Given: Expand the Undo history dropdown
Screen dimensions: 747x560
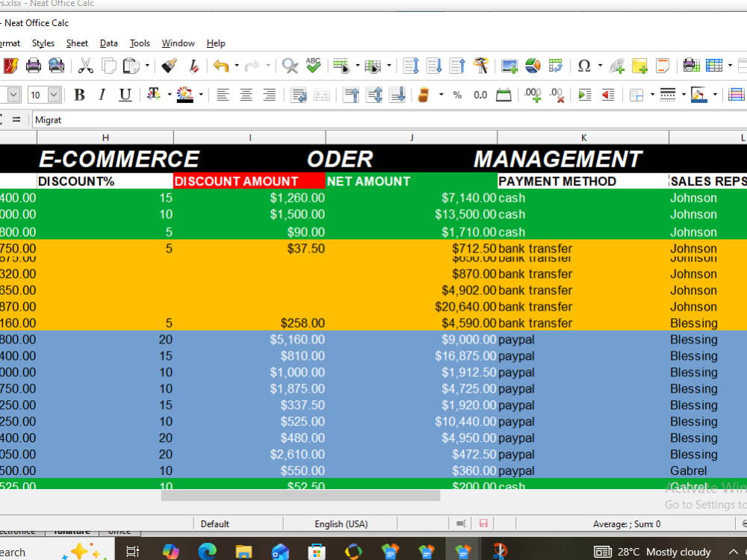Looking at the screenshot, I should (236, 65).
